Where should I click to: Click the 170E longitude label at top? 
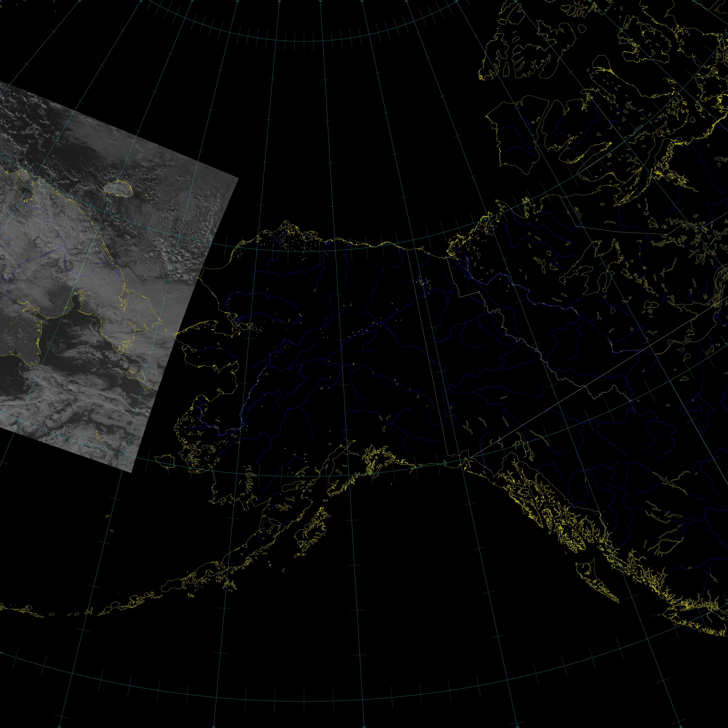click(x=141, y=1)
